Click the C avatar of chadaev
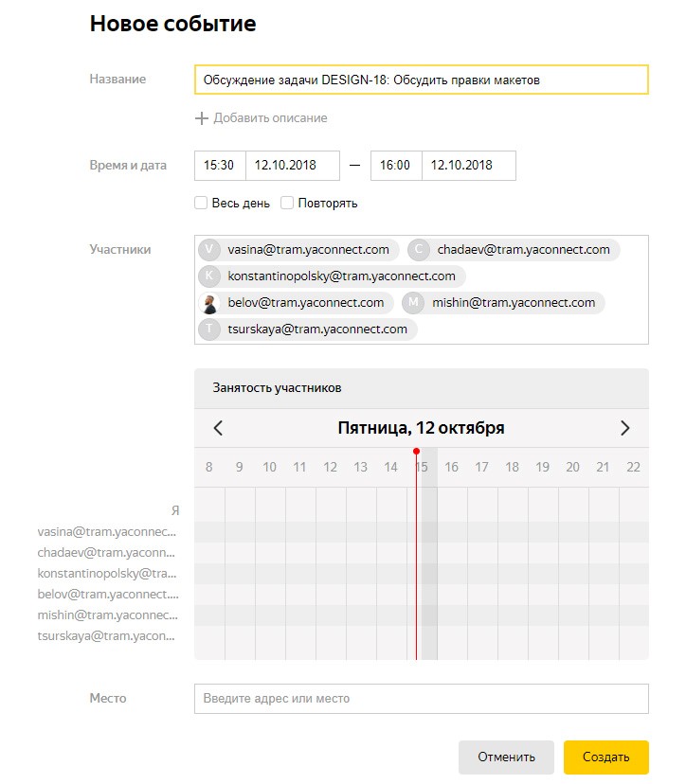The height and width of the screenshot is (784, 686). (419, 250)
